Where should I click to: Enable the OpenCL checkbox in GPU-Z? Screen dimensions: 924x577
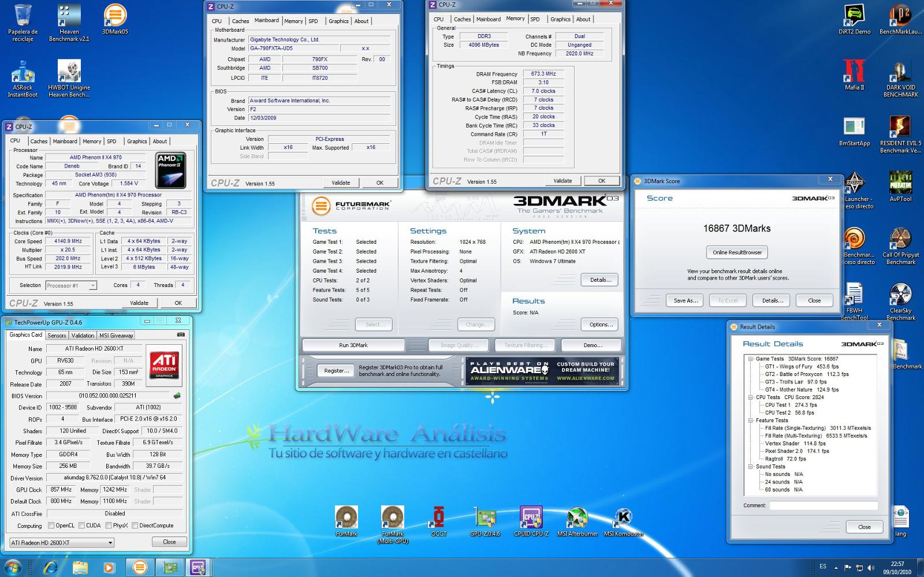tap(51, 526)
